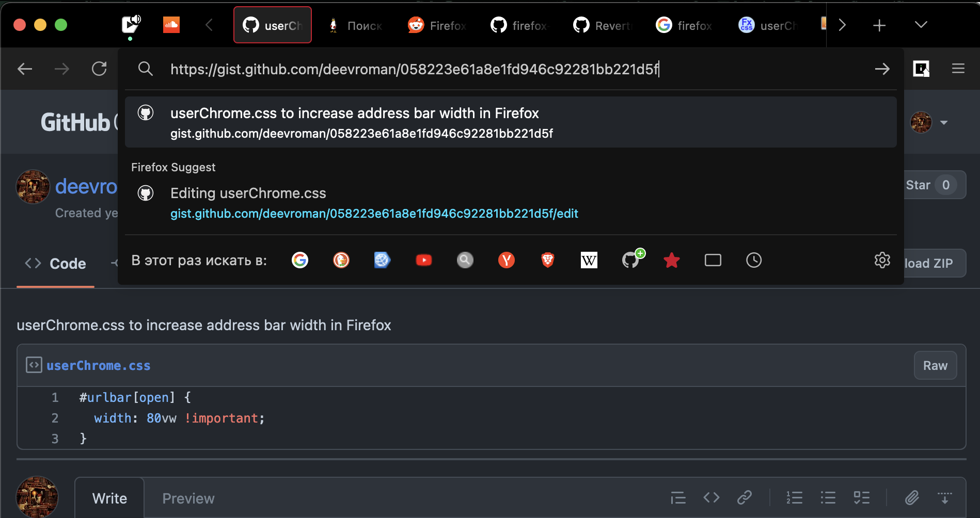Attach a file to comment
This screenshot has height=518, width=980.
pyautogui.click(x=912, y=497)
